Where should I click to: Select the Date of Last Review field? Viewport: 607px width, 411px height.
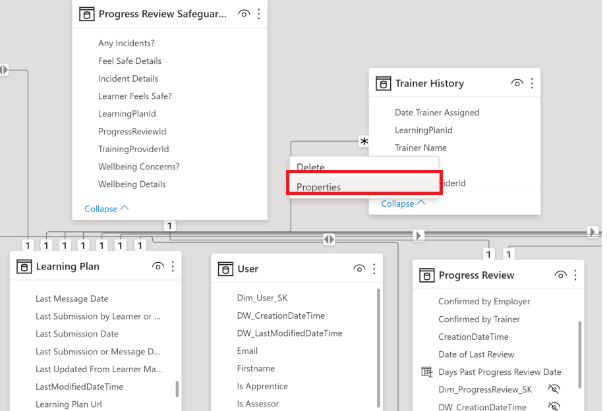(x=476, y=354)
